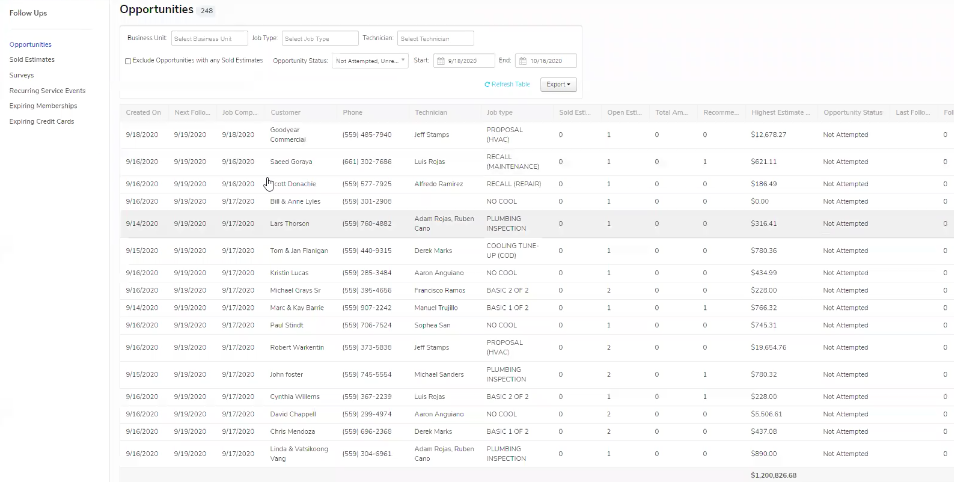Screen dimensions: 954x482
Task: Sort by the Job type column header
Action: click(x=500, y=113)
